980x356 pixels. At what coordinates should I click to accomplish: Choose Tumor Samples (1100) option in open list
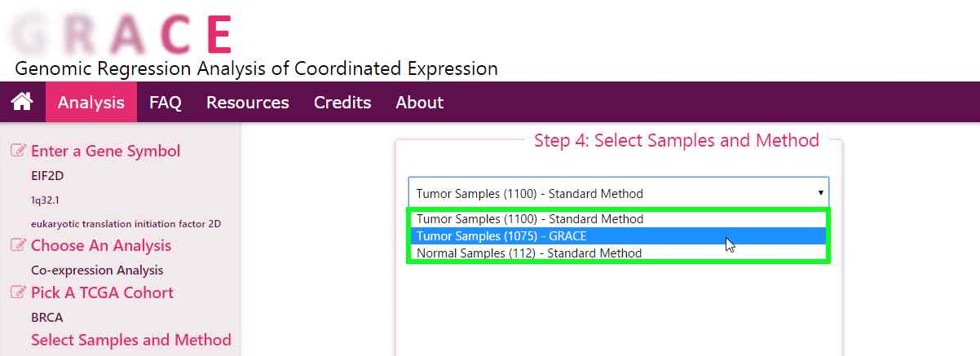click(530, 219)
